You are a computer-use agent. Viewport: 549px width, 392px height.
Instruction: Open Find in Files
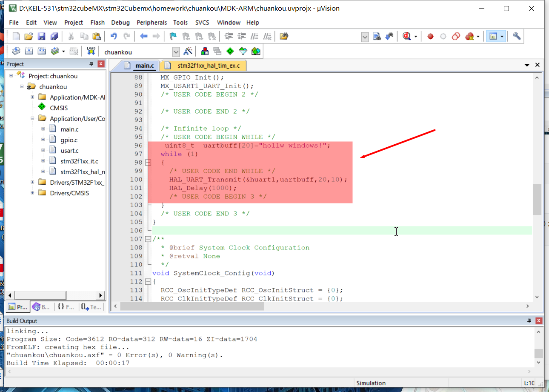click(x=284, y=36)
